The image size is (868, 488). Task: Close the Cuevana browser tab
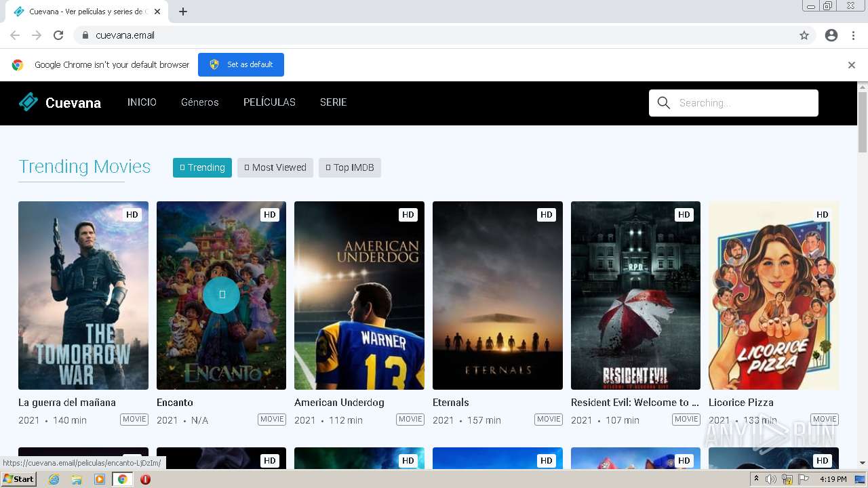pyautogui.click(x=157, y=12)
